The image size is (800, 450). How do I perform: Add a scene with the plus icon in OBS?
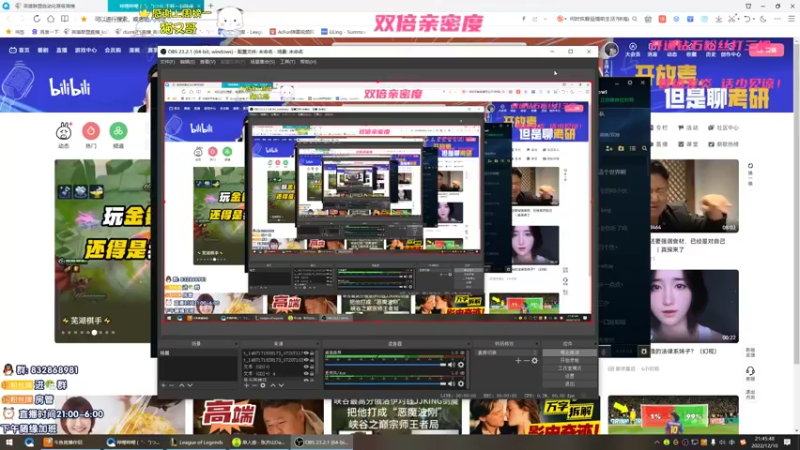[x=163, y=385]
